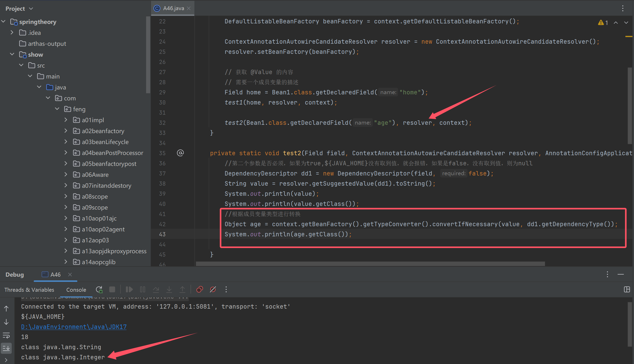Toggle Mute Breakpoints icon
The height and width of the screenshot is (364, 634).
click(x=213, y=289)
